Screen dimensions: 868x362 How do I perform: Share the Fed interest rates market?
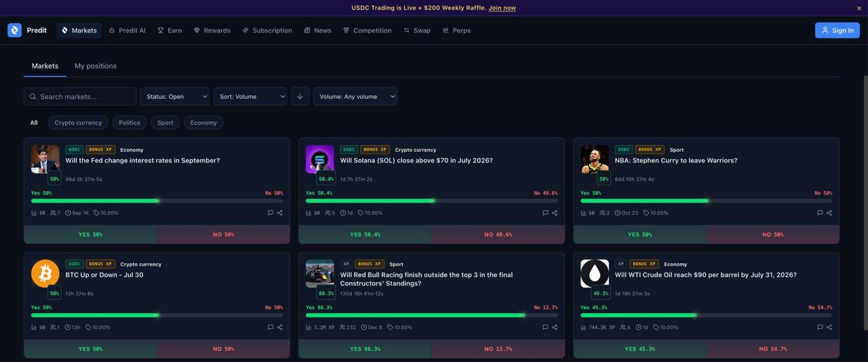click(x=279, y=213)
